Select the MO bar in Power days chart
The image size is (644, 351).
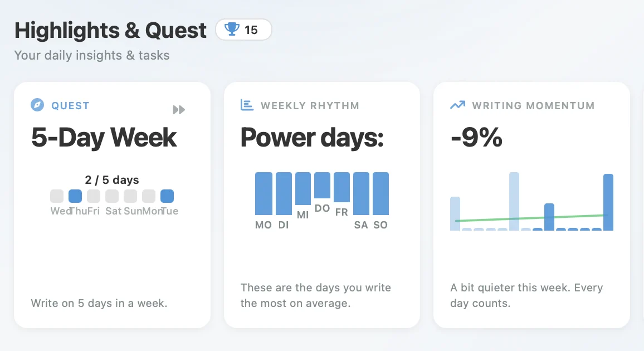(264, 193)
